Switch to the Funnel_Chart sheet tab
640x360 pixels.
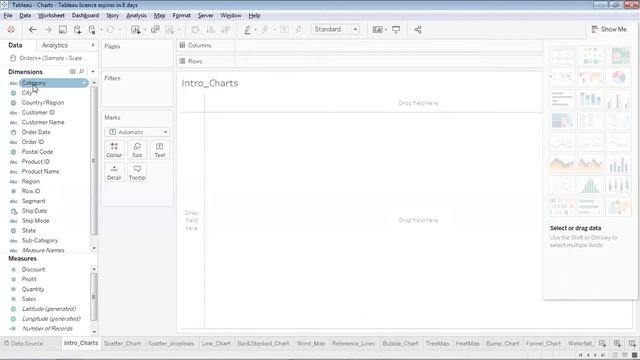(543, 343)
